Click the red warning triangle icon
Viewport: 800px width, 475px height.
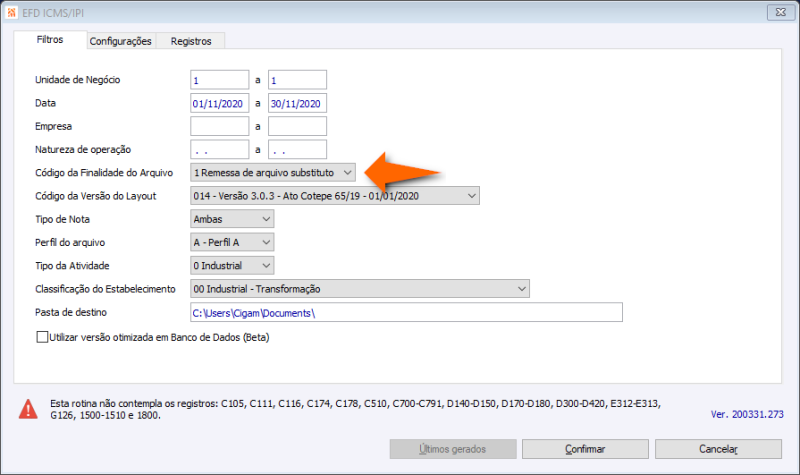click(28, 409)
